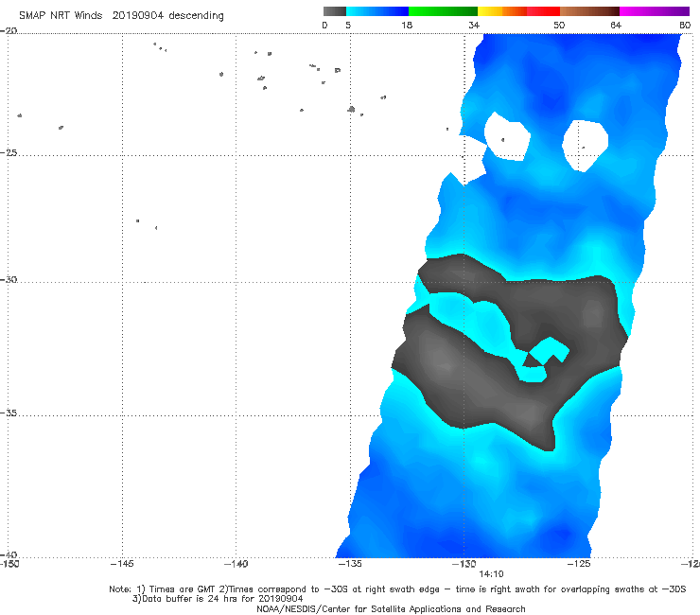The height and width of the screenshot is (615, 700).
Task: Click the green colorbar segment
Action: point(443,11)
